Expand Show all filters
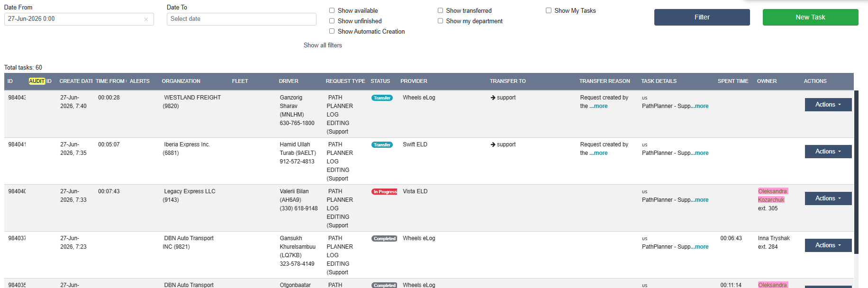 point(323,45)
